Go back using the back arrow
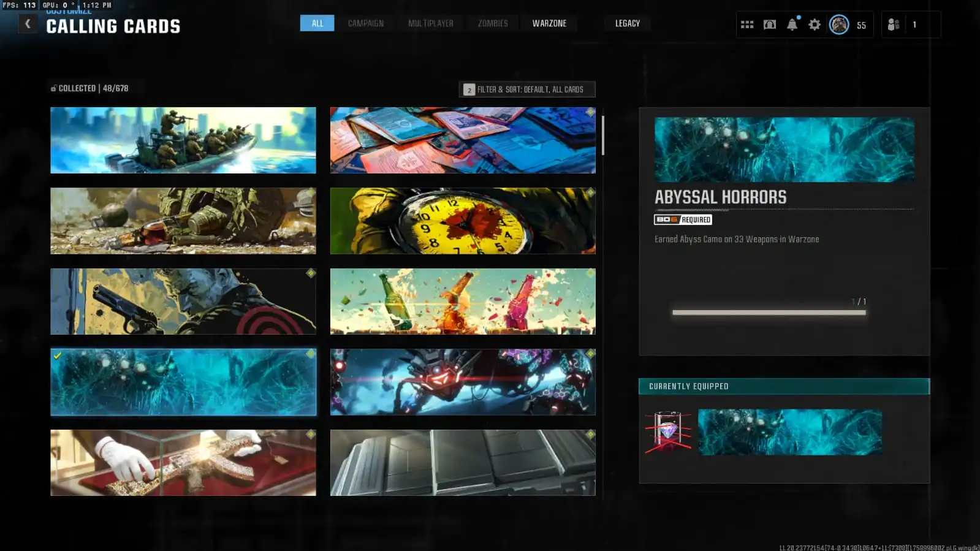 (x=28, y=24)
